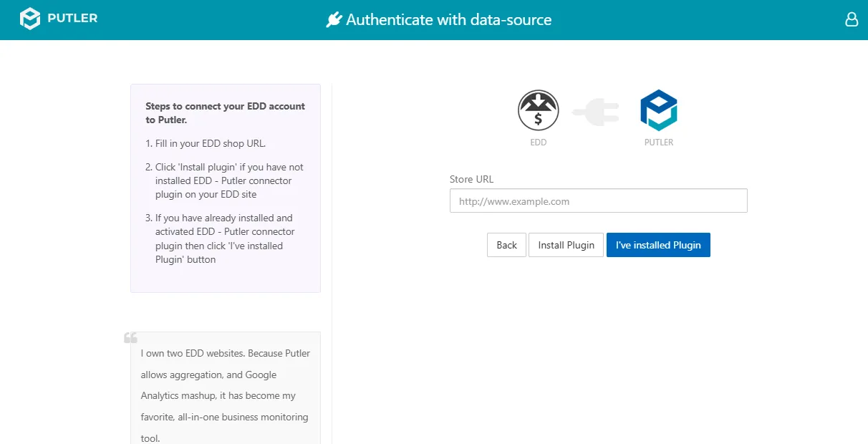Open the user profile icon
This screenshot has width=868, height=444.
click(852, 19)
